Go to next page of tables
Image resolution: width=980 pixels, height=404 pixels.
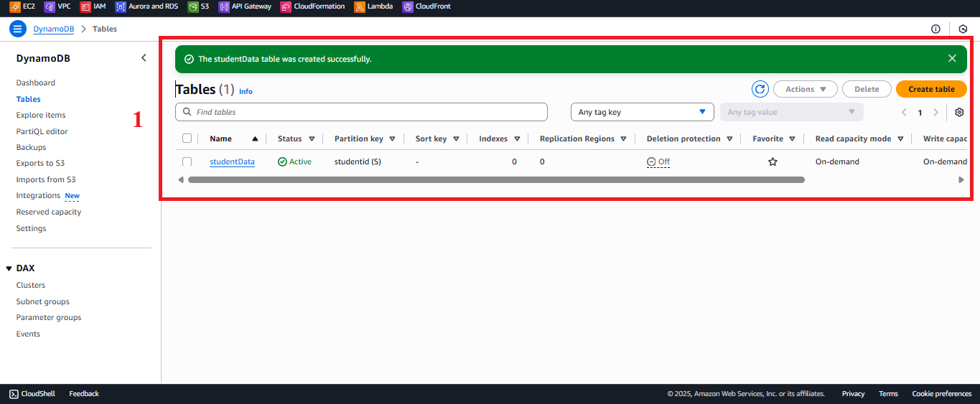[x=935, y=113]
